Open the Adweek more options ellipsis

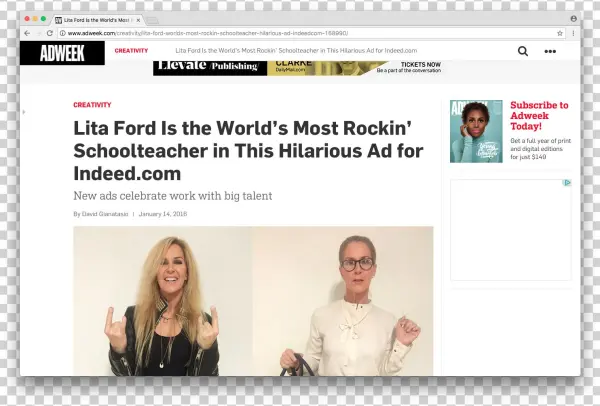point(550,51)
